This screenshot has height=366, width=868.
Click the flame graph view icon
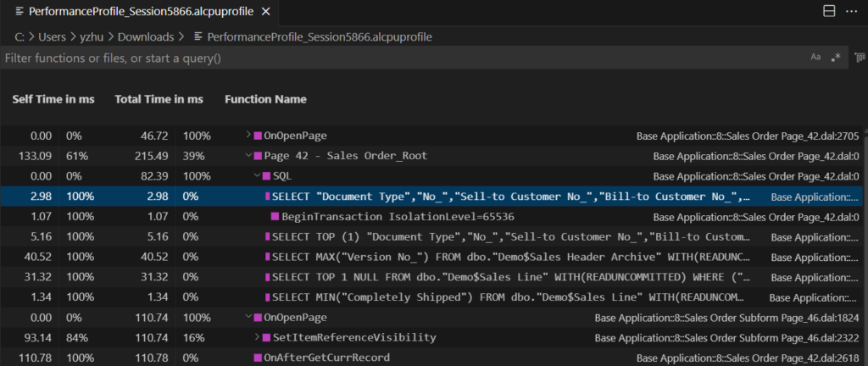859,58
